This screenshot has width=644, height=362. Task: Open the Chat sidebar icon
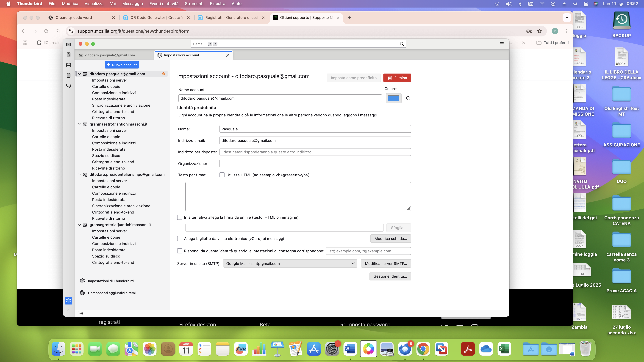pyautogui.click(x=69, y=86)
